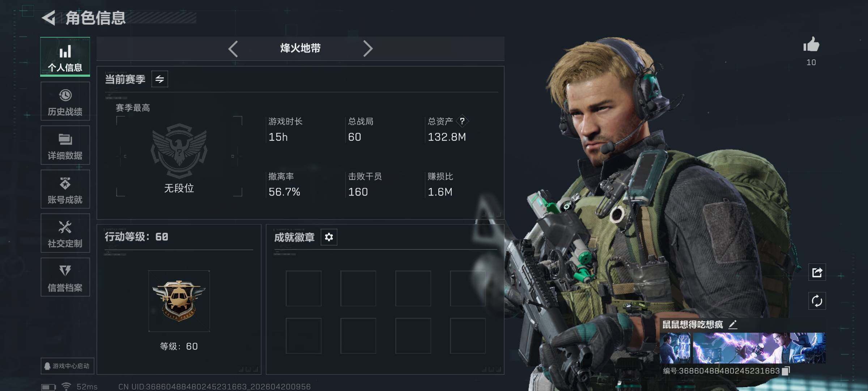The height and width of the screenshot is (391, 868).
Task: Edit the nickname with the pencil icon
Action: [733, 324]
